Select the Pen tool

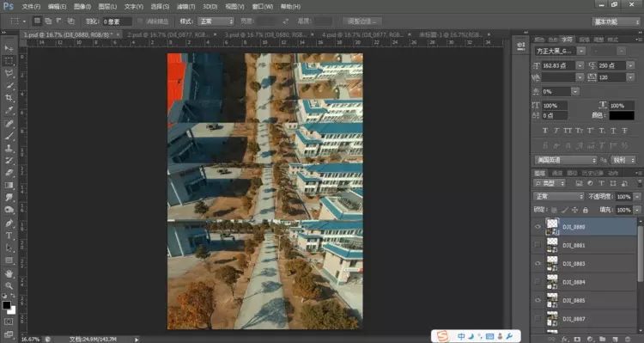coord(9,223)
